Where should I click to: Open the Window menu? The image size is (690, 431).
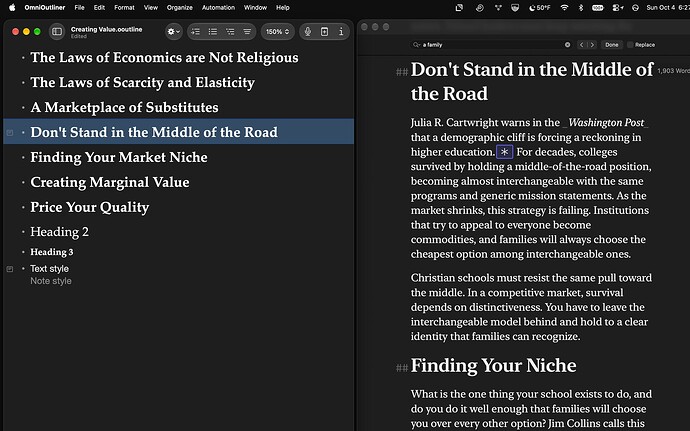[x=255, y=7]
